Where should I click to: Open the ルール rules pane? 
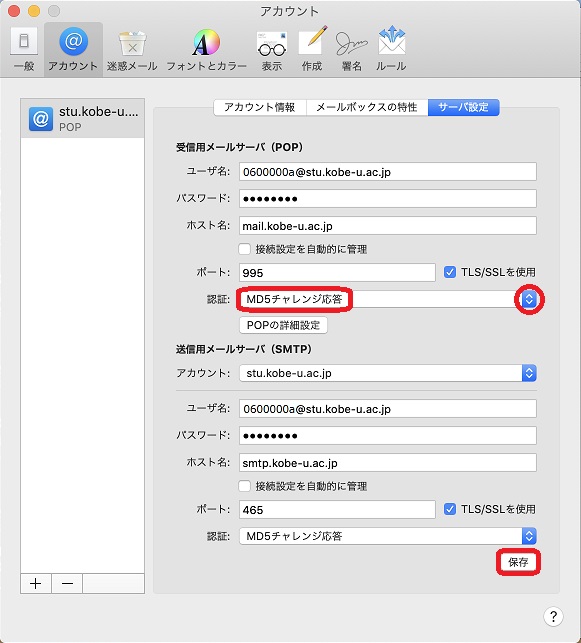392,49
